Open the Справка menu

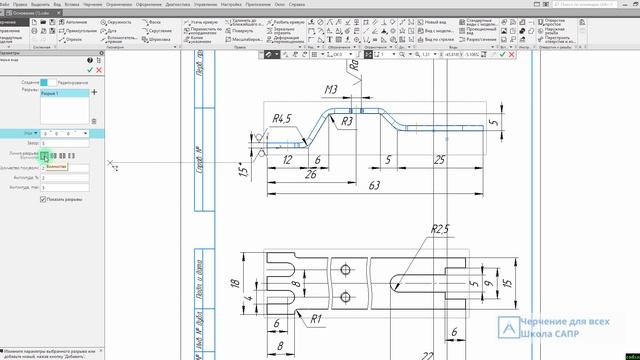[297, 4]
